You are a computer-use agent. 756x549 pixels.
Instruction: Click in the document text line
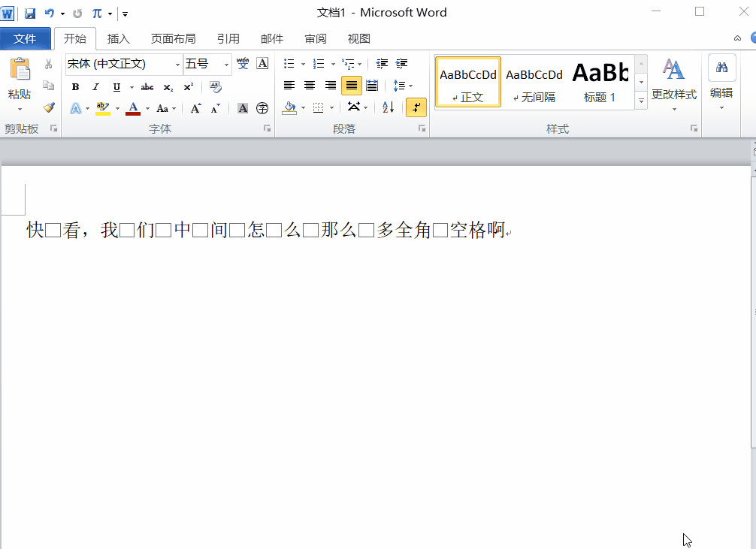(268, 230)
